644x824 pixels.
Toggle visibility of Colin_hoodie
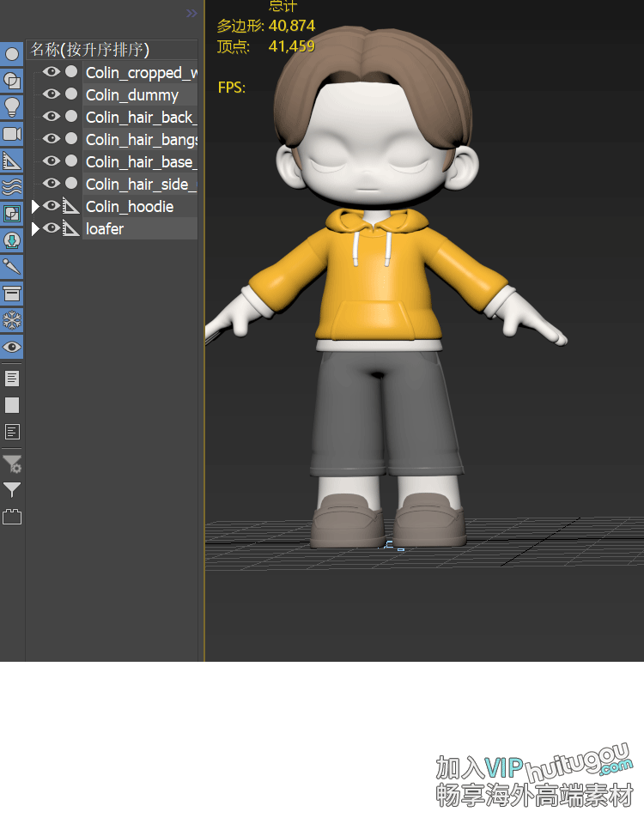[x=52, y=206]
